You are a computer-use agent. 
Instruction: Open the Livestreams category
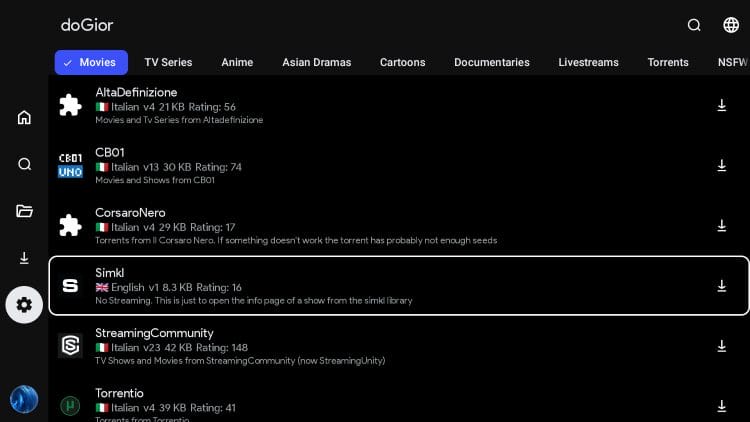click(588, 62)
